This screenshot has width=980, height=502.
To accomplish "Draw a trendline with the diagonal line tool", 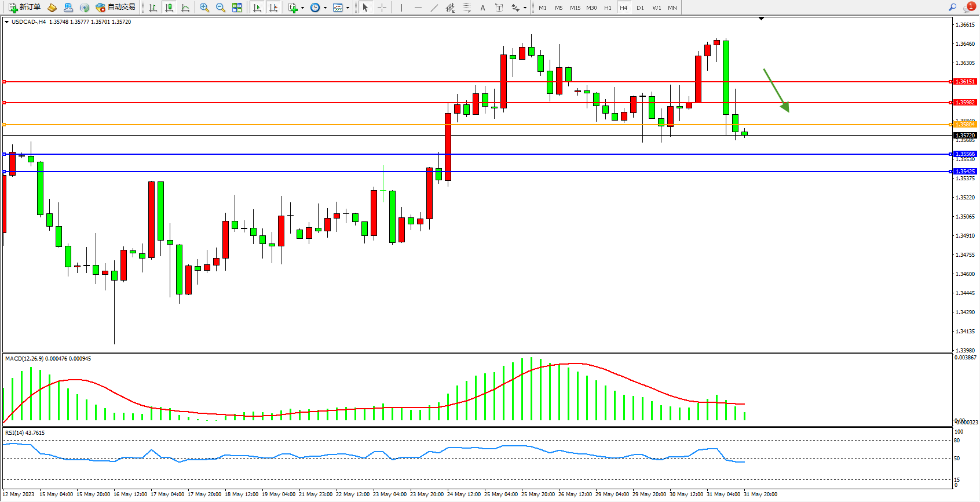I will pyautogui.click(x=434, y=8).
